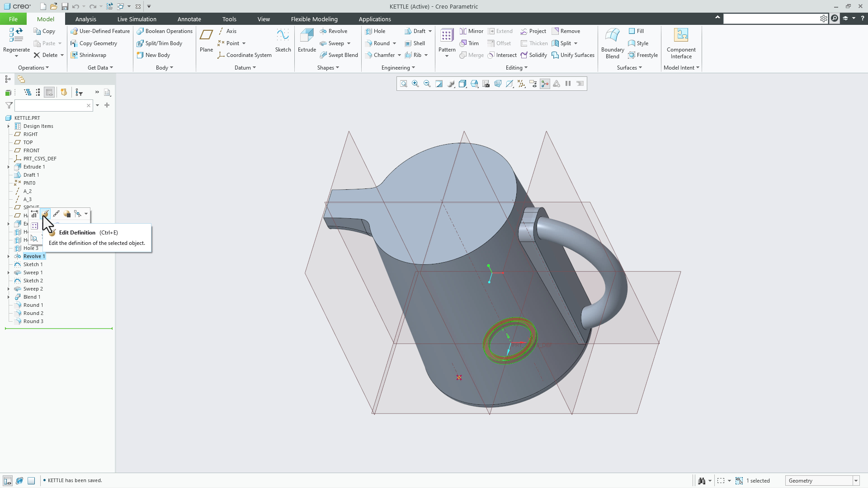Click the Revolve tool in Shapes group
This screenshot has height=488, width=868.
click(x=333, y=31)
